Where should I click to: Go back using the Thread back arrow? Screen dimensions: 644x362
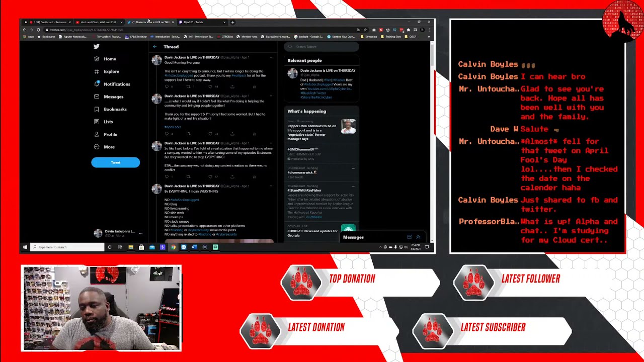(155, 47)
